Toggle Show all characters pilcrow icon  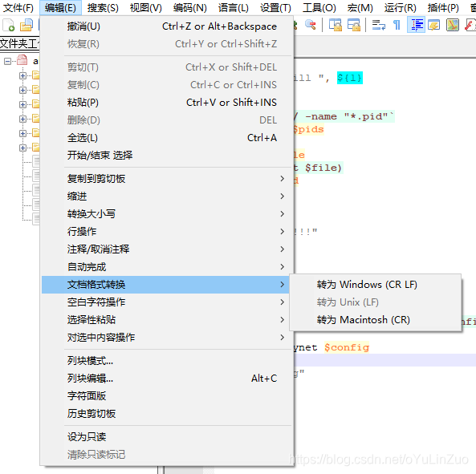tap(397, 25)
